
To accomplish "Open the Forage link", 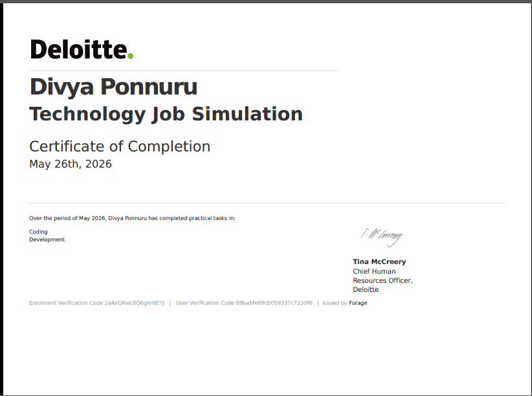I will (x=358, y=303).
